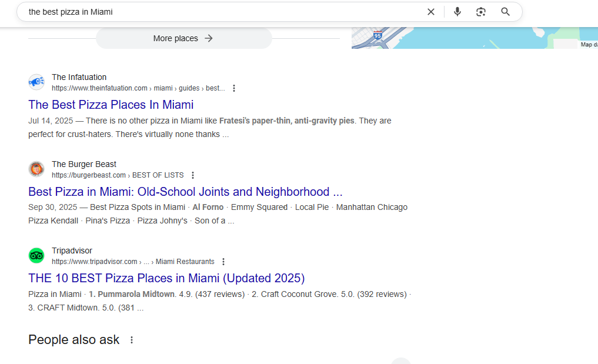Click The Burger Beast site favicon

(x=36, y=169)
